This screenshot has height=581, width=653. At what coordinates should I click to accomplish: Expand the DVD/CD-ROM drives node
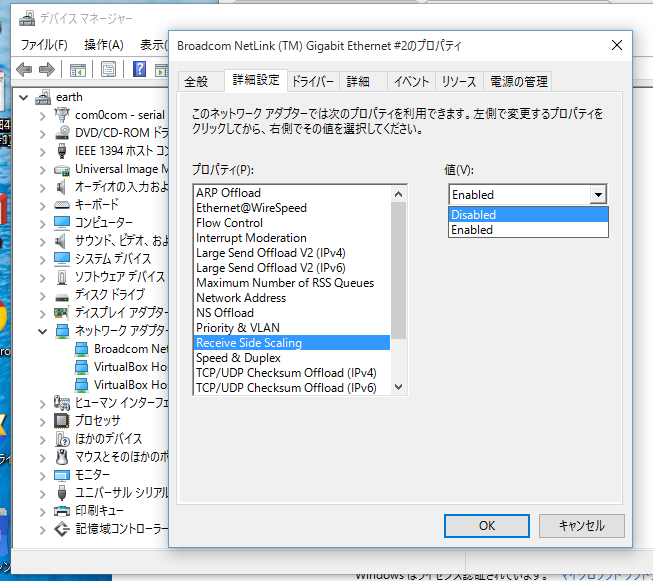[x=42, y=134]
